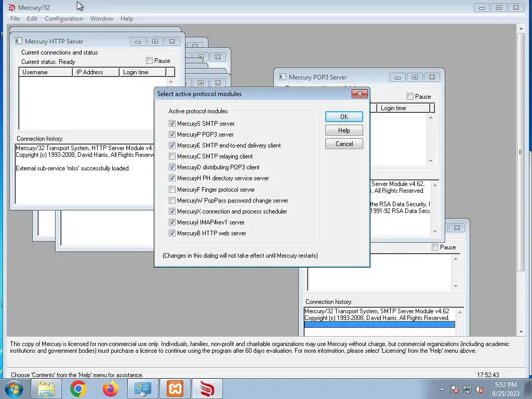This screenshot has width=532, height=399.
Task: Show hidden system tray icons
Action: coord(442,390)
